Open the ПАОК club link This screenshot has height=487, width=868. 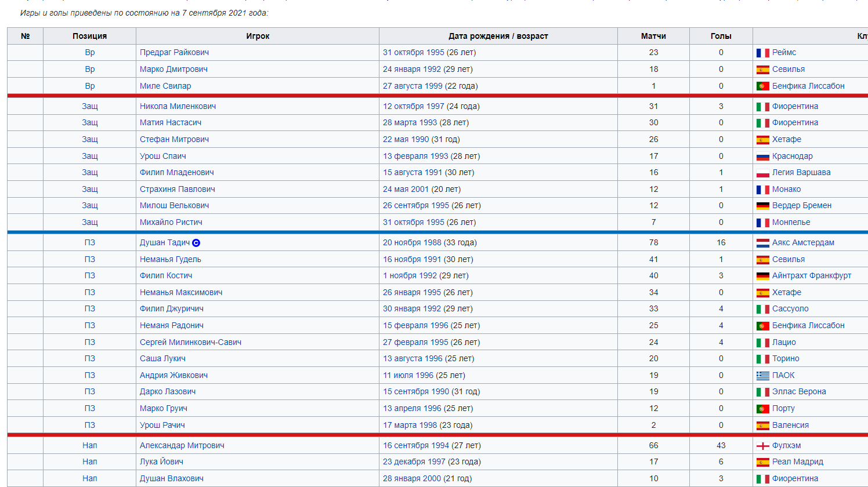pos(783,375)
